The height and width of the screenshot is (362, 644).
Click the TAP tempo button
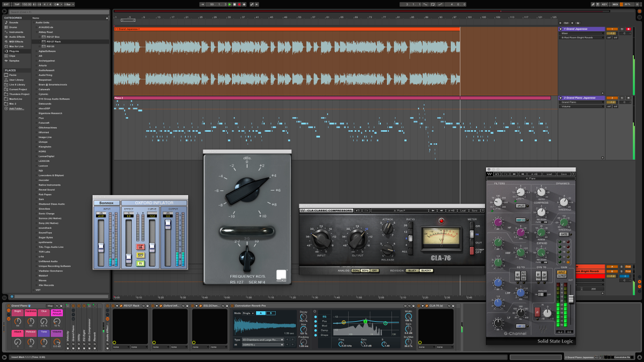tap(17, 4)
